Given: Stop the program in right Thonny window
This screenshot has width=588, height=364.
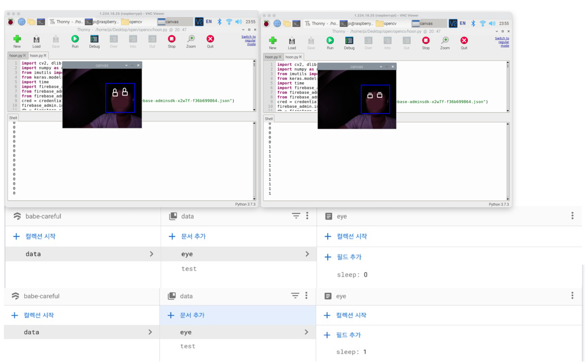Looking at the screenshot, I should [426, 43].
